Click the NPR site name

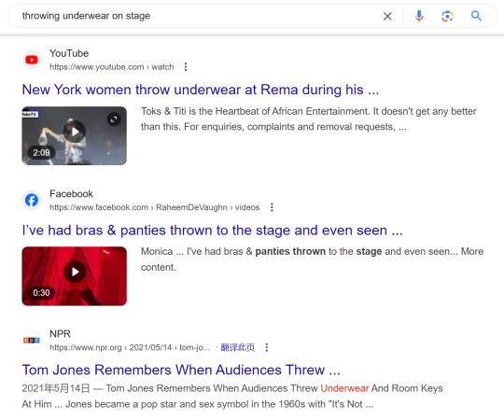60,334
